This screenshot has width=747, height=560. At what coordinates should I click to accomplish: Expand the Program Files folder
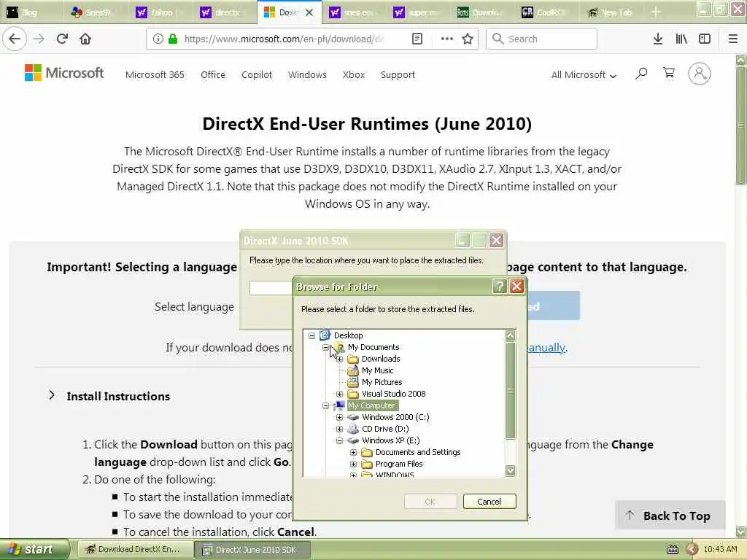[x=354, y=464]
